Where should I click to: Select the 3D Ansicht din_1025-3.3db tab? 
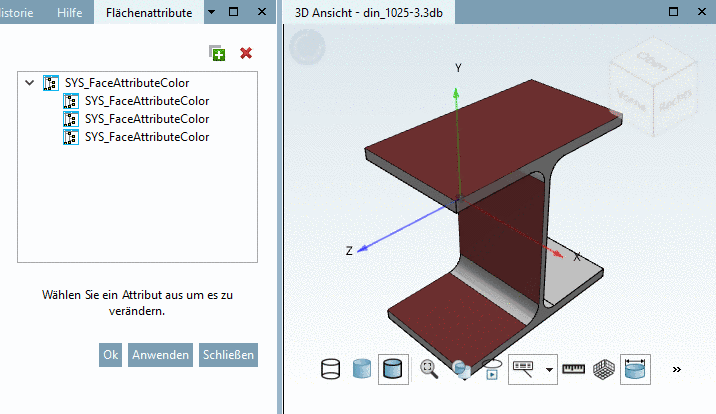tap(369, 13)
